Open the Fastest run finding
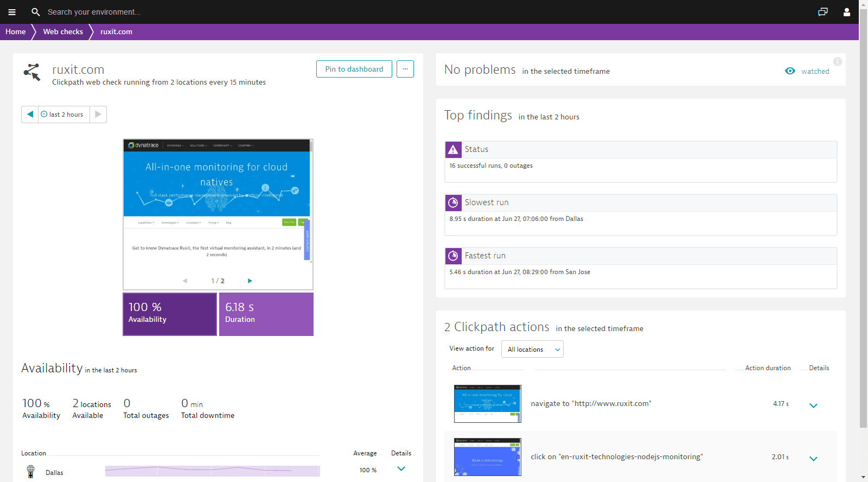The height and width of the screenshot is (482, 868). pyautogui.click(x=641, y=268)
